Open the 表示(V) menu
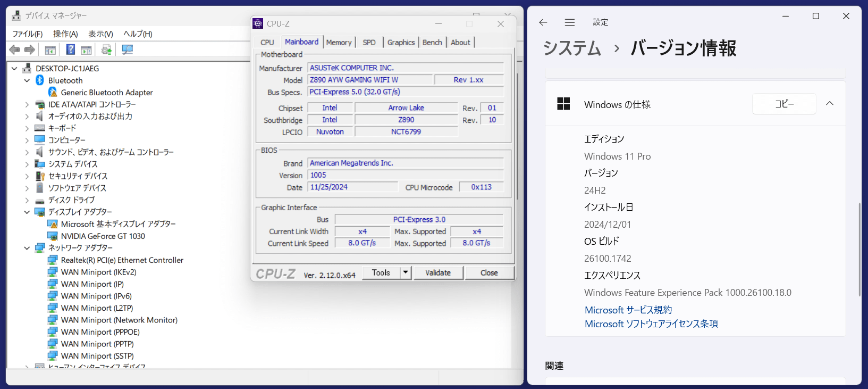The height and width of the screenshot is (389, 868). coord(100,34)
